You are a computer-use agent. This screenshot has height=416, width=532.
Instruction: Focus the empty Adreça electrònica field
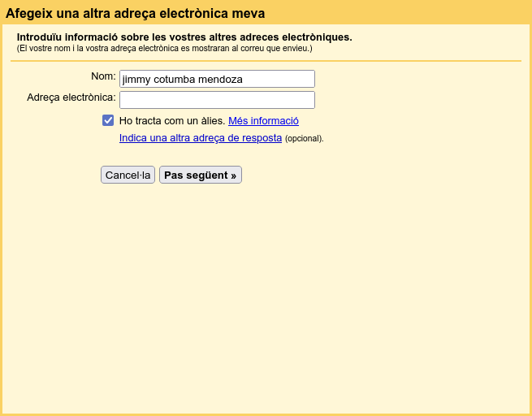pos(217,100)
